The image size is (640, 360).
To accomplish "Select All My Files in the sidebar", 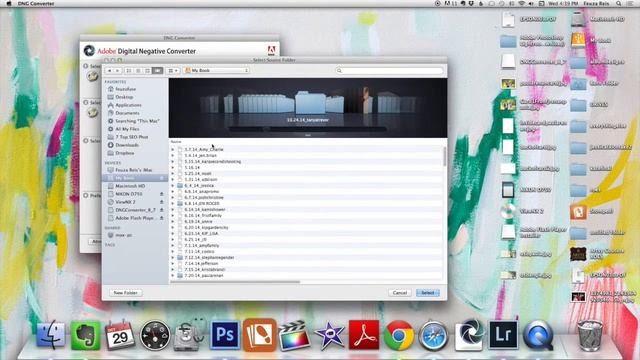I will [x=127, y=129].
